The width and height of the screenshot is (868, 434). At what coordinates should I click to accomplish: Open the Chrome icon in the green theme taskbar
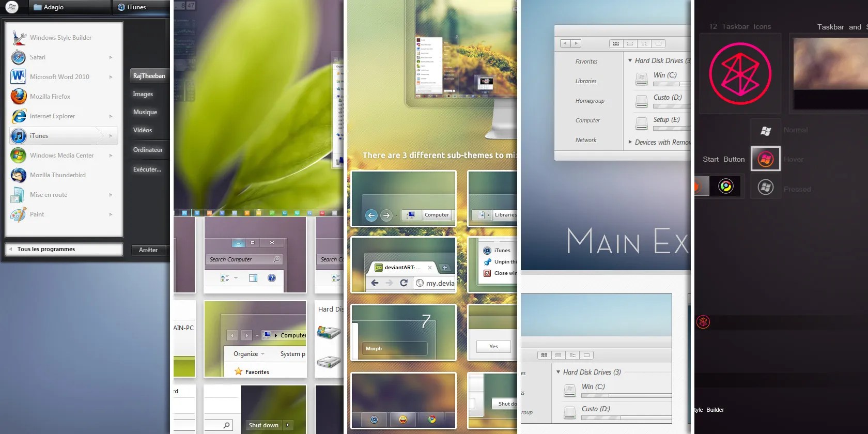[432, 420]
